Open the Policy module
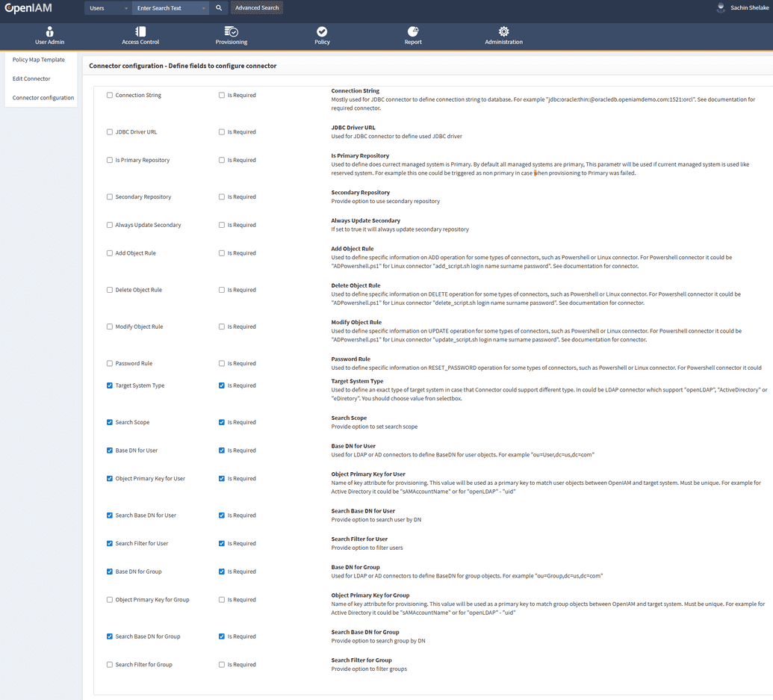773x700 pixels. [x=322, y=36]
